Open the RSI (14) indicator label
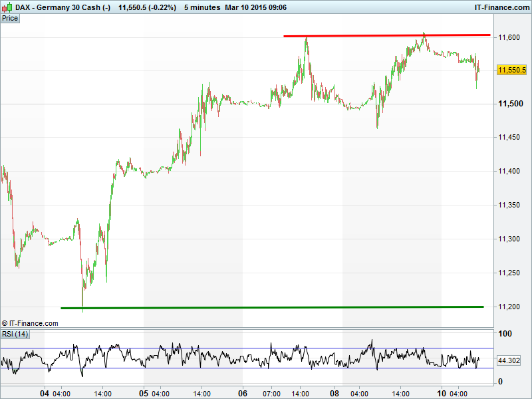 pyautogui.click(x=15, y=334)
